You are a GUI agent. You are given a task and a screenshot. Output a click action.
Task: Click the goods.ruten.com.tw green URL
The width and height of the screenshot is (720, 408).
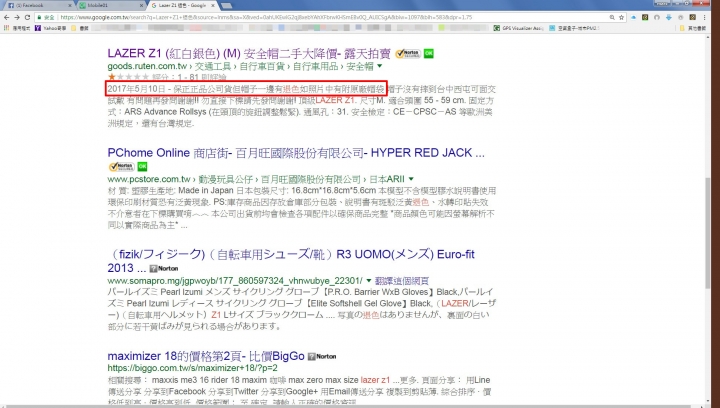(x=147, y=67)
